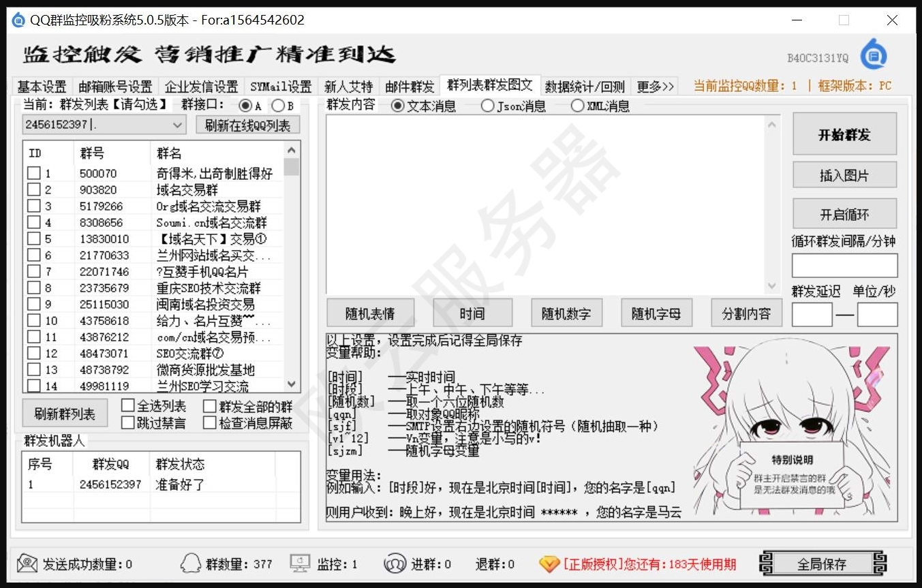This screenshot has height=588, width=922.
Task: Click group name SEO交流群⑦
Action: click(x=190, y=353)
